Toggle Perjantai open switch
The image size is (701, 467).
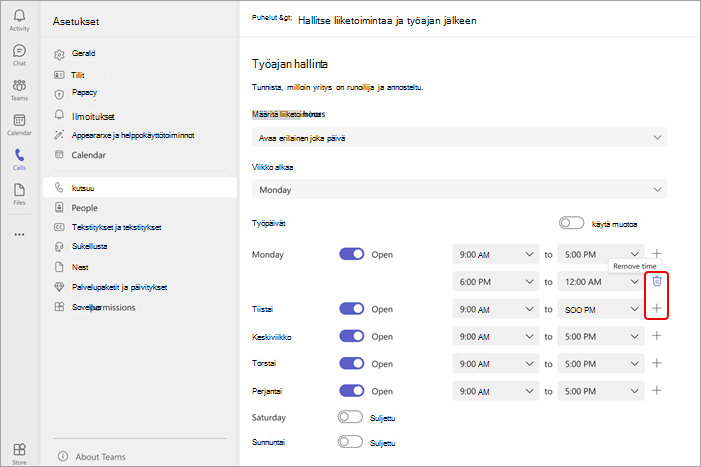[x=351, y=391]
